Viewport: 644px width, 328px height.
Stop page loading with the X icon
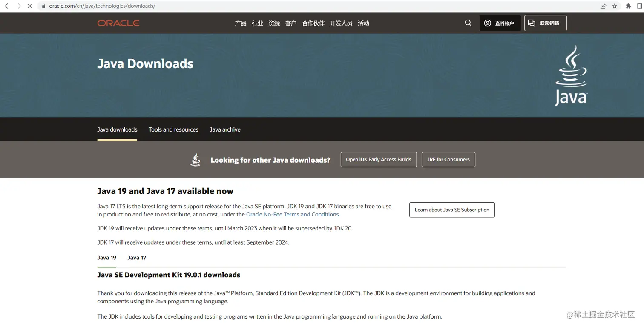pyautogui.click(x=29, y=6)
